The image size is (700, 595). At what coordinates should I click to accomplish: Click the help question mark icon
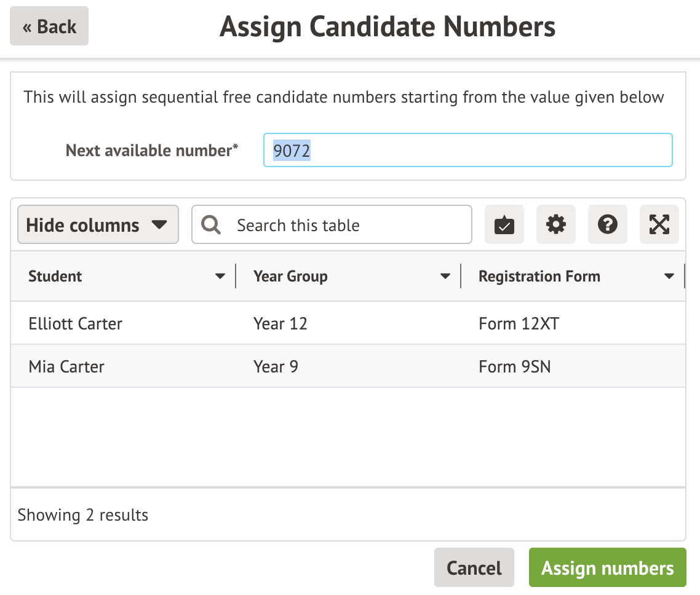[608, 225]
